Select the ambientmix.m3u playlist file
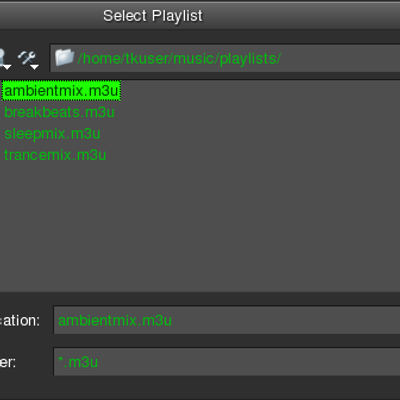 tap(61, 91)
